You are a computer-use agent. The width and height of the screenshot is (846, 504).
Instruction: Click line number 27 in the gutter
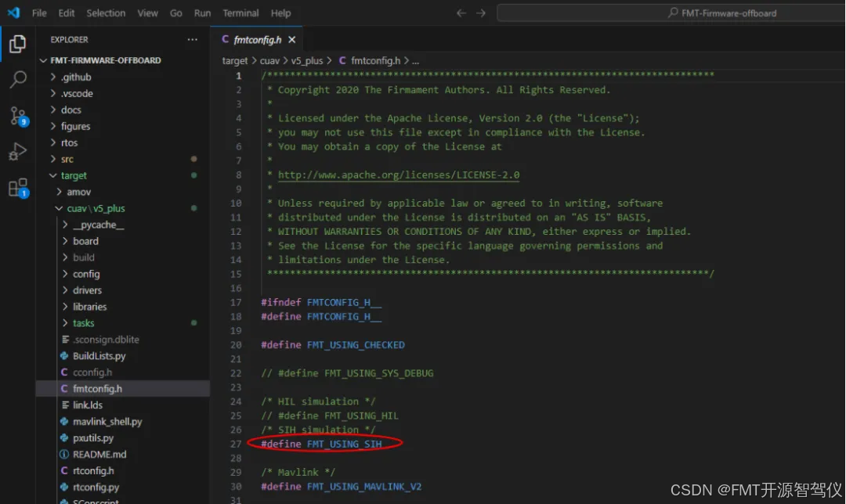point(236,444)
